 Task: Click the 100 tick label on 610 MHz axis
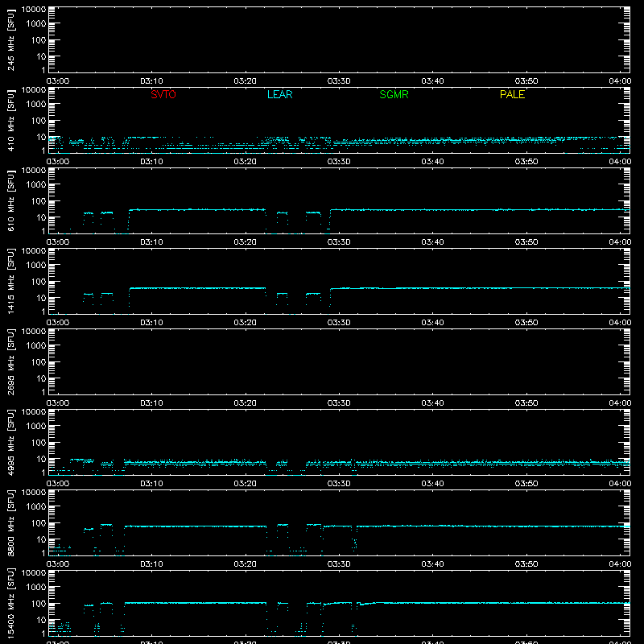point(39,201)
